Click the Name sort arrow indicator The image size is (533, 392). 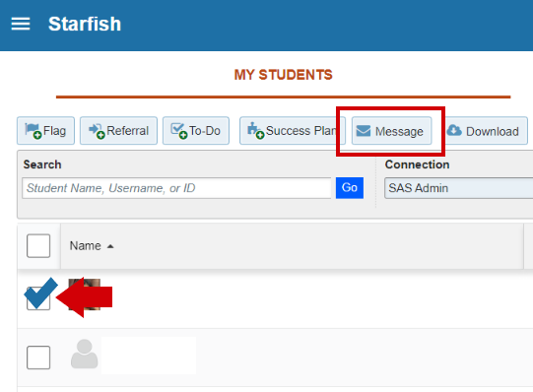click(x=110, y=246)
